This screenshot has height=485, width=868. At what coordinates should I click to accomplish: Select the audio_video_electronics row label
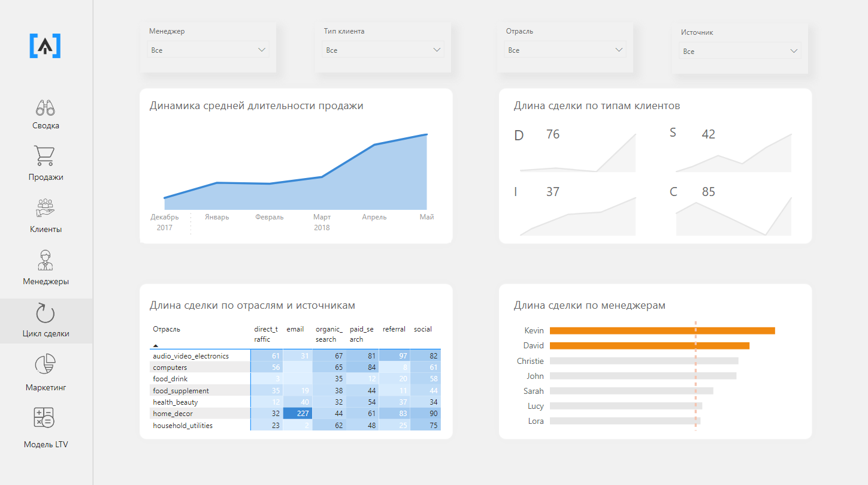click(x=190, y=356)
